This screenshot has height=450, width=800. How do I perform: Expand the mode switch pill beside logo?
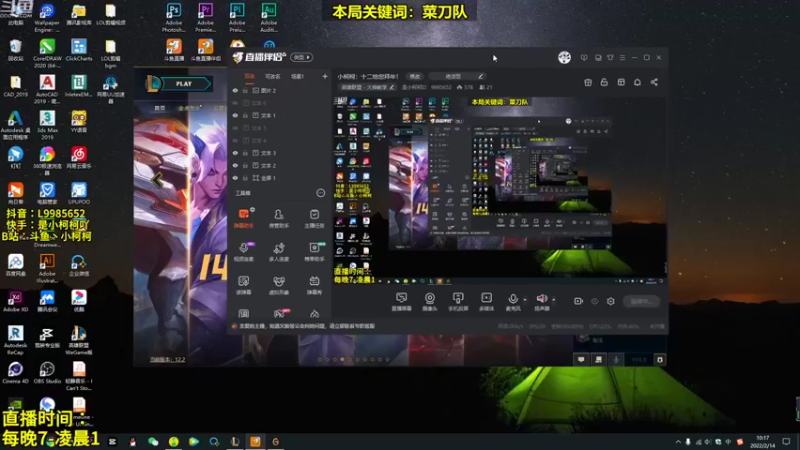pyautogui.click(x=302, y=57)
